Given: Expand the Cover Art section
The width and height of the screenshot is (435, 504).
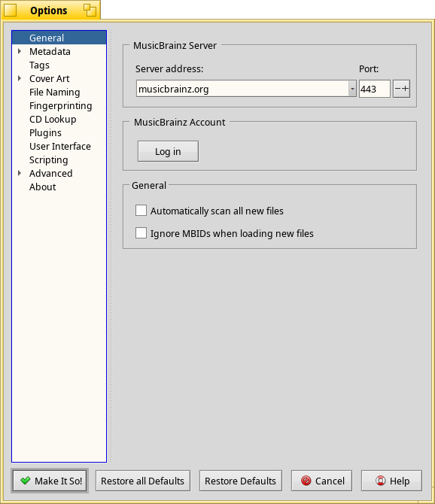Looking at the screenshot, I should (20, 78).
